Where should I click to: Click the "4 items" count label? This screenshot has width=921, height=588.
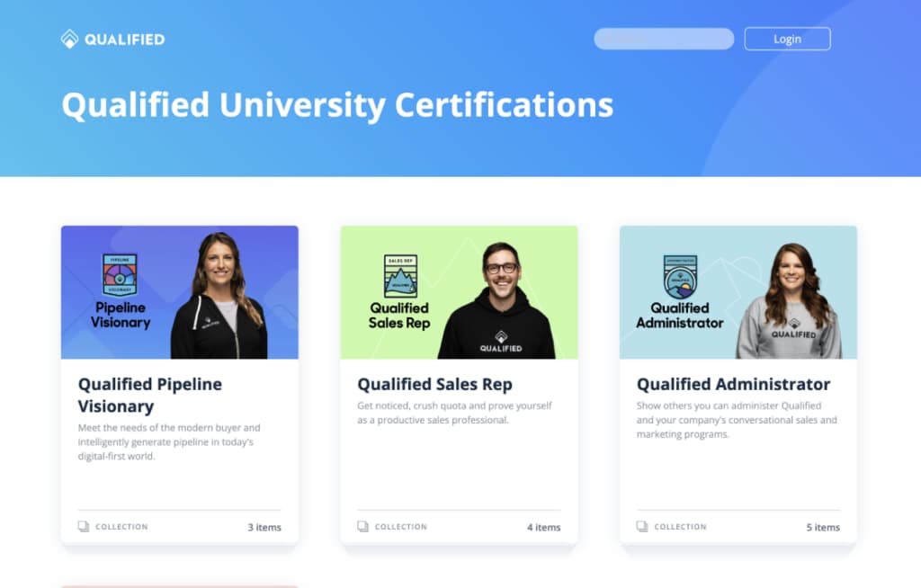tap(543, 528)
